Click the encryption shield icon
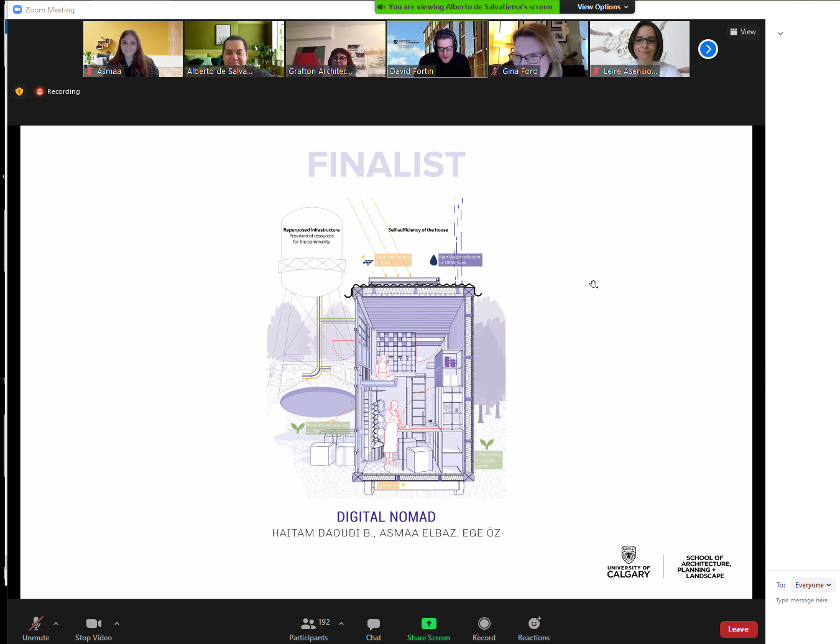Viewport: 840px width, 644px height. (x=19, y=91)
